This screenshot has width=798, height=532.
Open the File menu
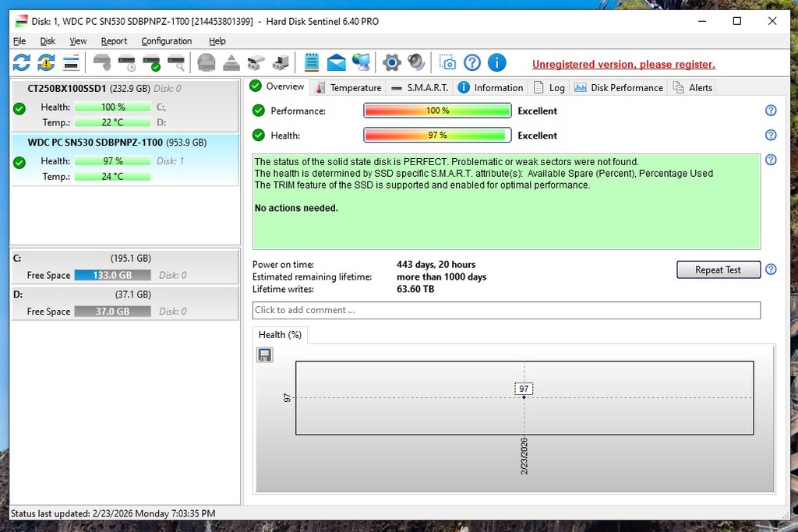click(19, 41)
